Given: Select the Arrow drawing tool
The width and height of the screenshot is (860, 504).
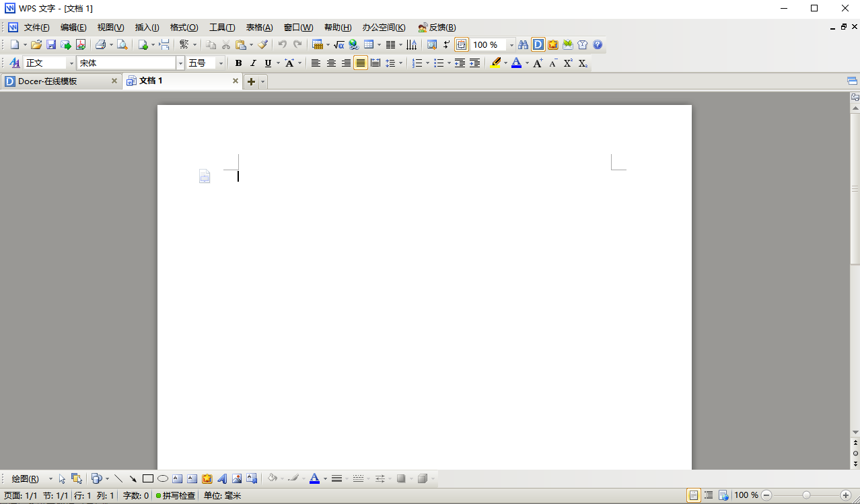Looking at the screenshot, I should point(133,479).
